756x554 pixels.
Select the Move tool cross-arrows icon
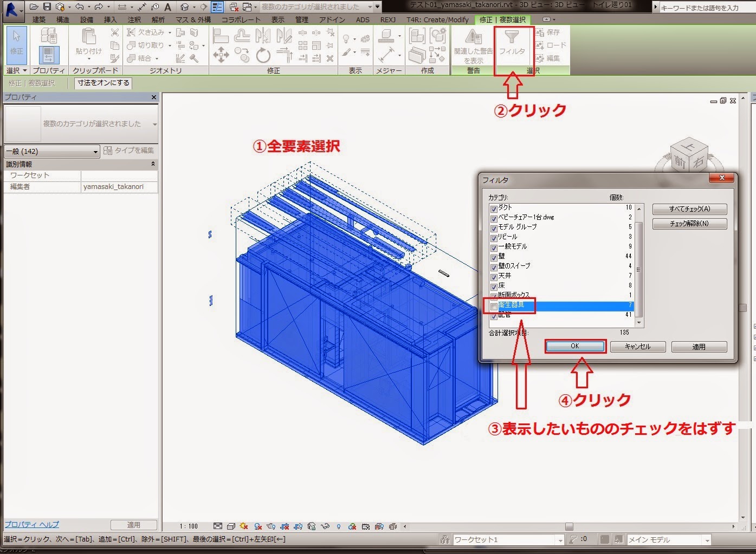[221, 55]
